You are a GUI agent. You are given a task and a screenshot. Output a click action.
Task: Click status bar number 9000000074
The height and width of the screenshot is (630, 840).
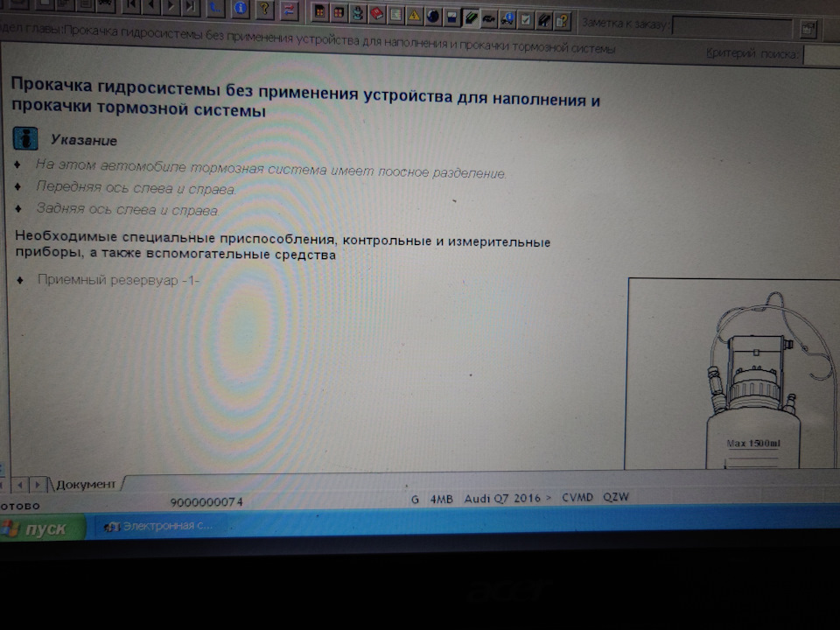(x=206, y=502)
